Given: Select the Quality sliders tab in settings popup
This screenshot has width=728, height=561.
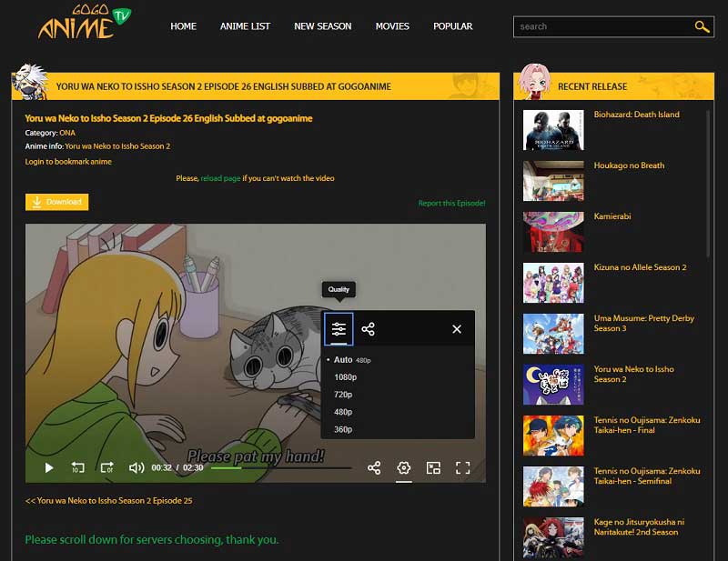Looking at the screenshot, I should [x=339, y=329].
